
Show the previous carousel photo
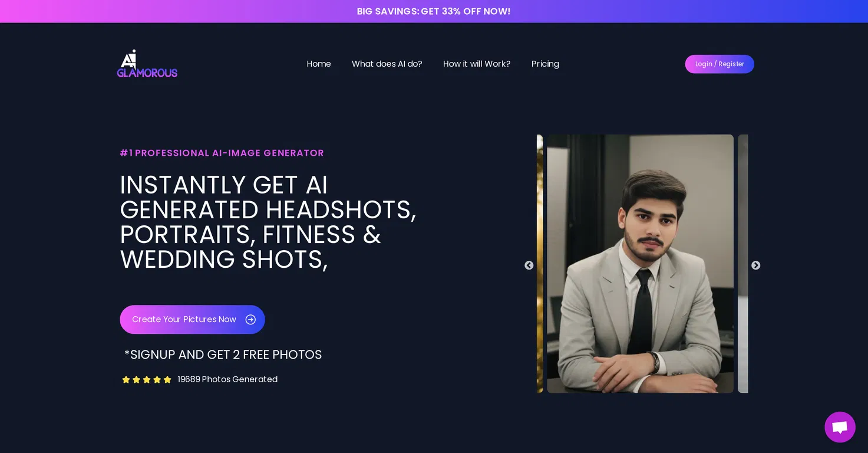pyautogui.click(x=529, y=265)
